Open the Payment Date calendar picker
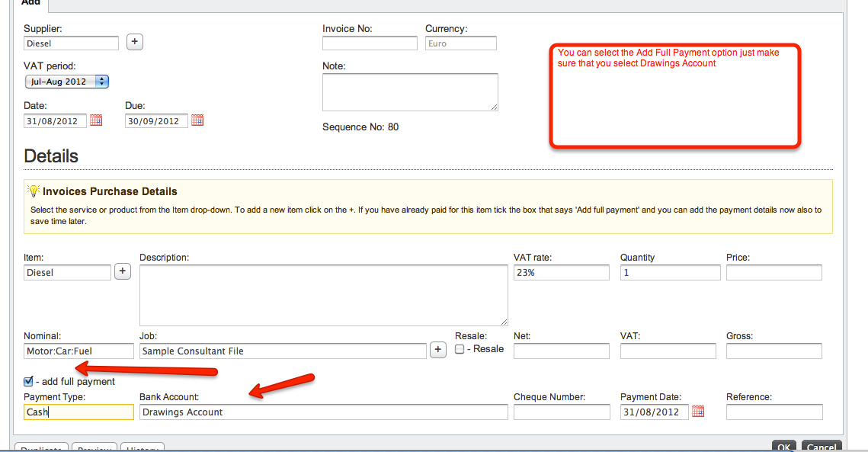This screenshot has width=868, height=452. pos(697,412)
